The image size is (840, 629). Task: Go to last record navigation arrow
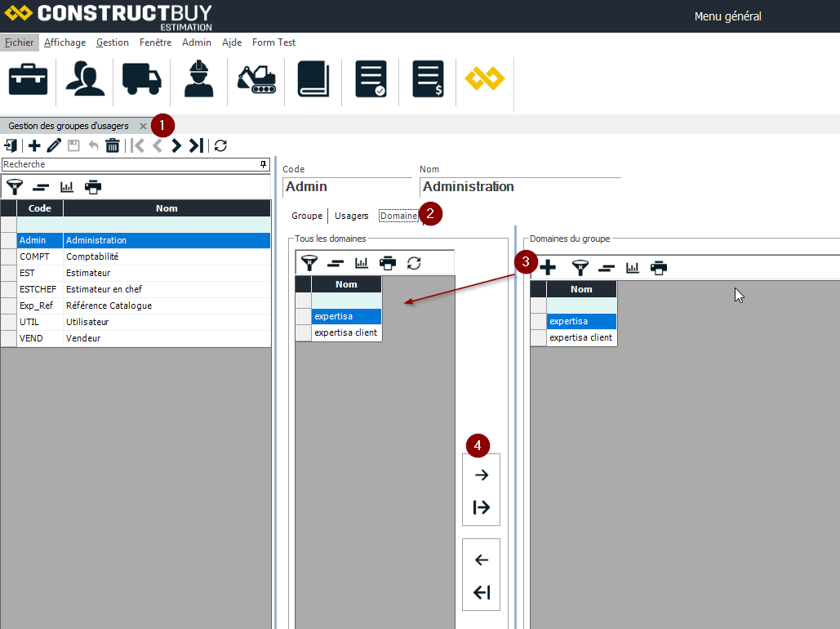pos(196,145)
